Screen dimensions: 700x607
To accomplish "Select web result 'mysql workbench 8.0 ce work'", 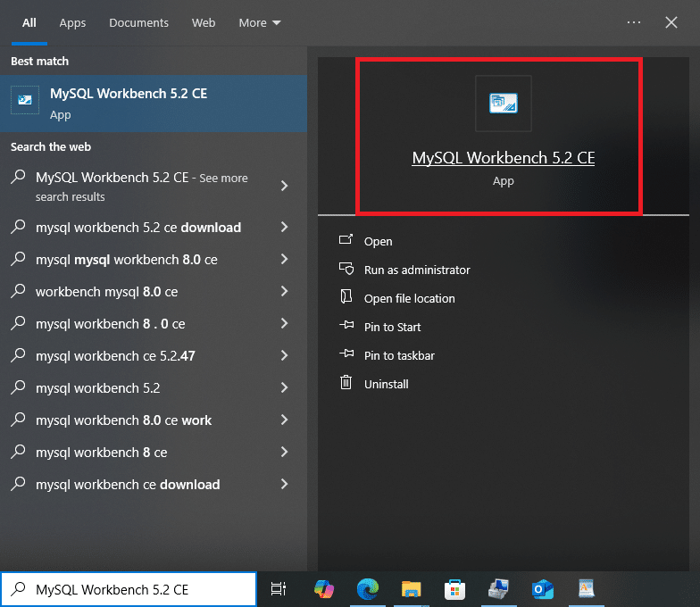I will pyautogui.click(x=154, y=420).
